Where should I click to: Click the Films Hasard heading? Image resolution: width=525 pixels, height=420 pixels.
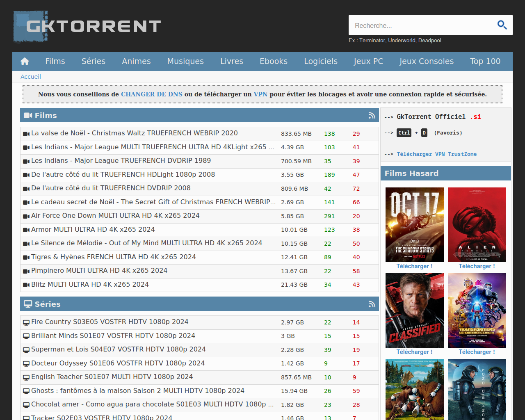[x=411, y=173]
